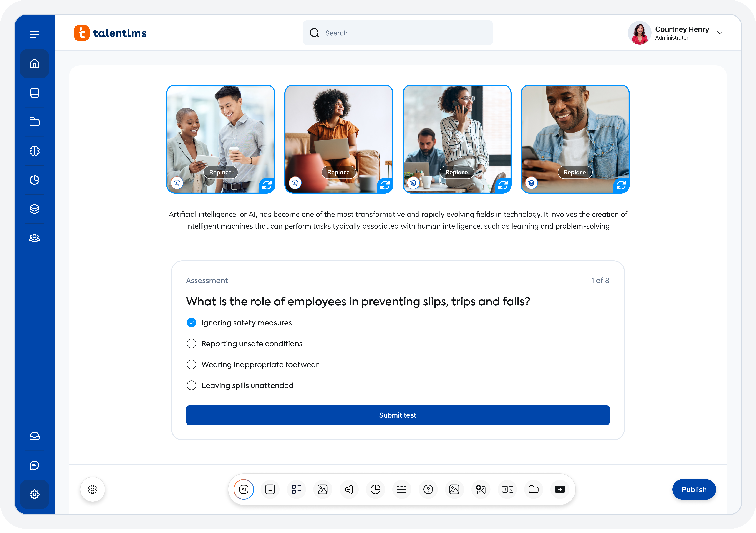Open the reports pie chart sidebar icon

pyautogui.click(x=35, y=180)
